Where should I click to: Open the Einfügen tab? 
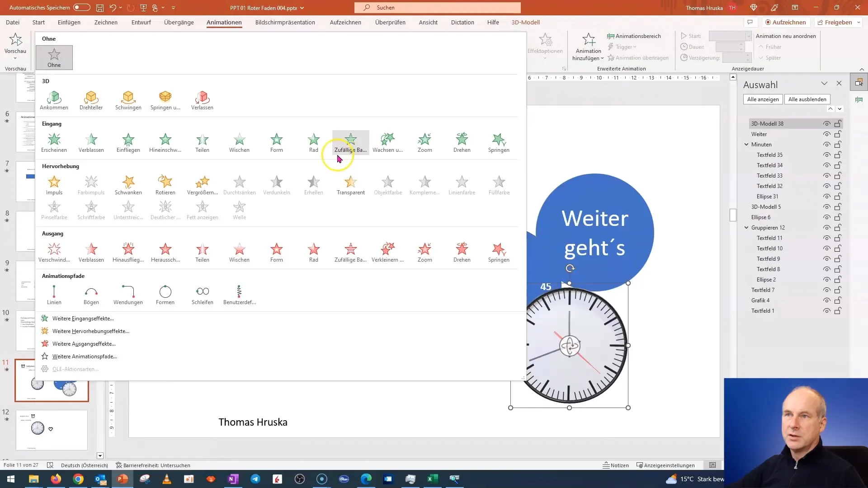[69, 23]
